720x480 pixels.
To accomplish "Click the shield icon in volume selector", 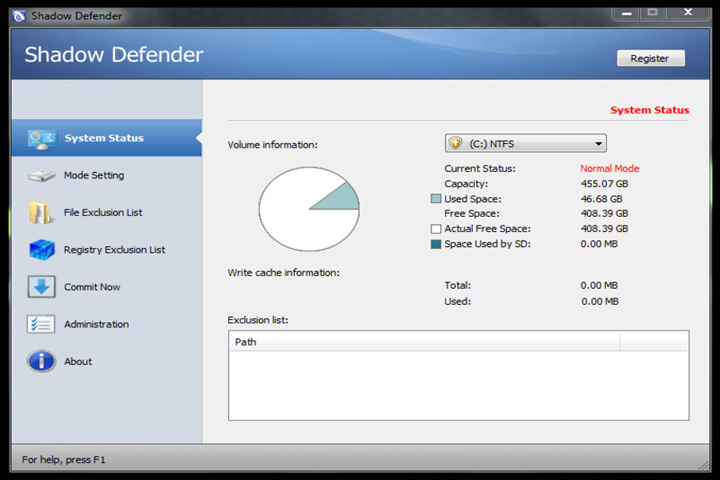I will pos(455,143).
